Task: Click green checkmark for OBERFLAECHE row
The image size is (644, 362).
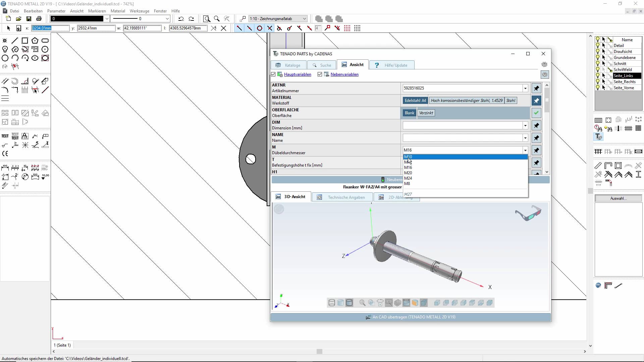Action: click(536, 113)
